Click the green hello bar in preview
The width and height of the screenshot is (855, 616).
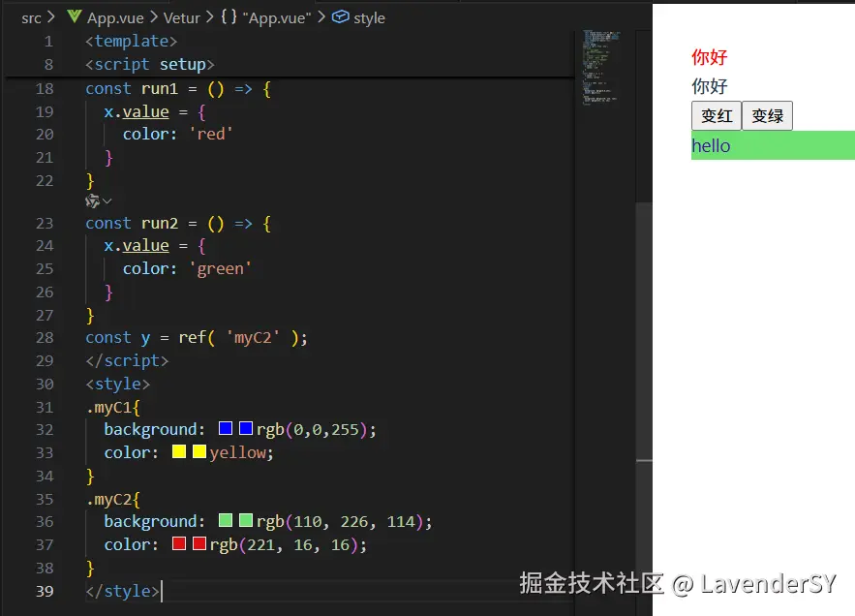coord(772,145)
